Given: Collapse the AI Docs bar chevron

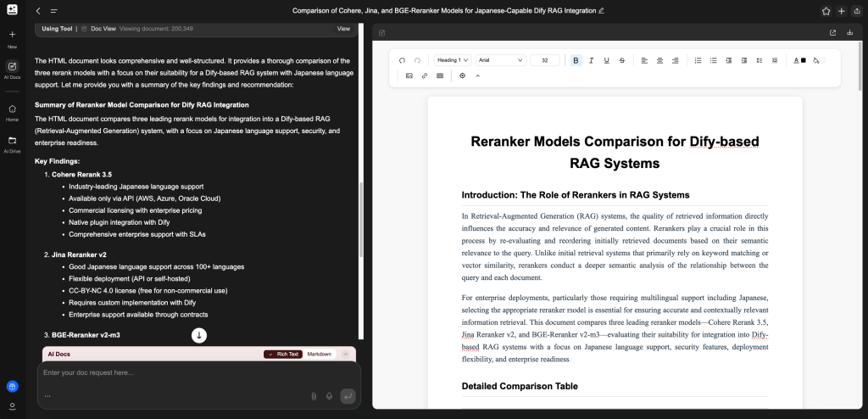Looking at the screenshot, I should coord(346,355).
